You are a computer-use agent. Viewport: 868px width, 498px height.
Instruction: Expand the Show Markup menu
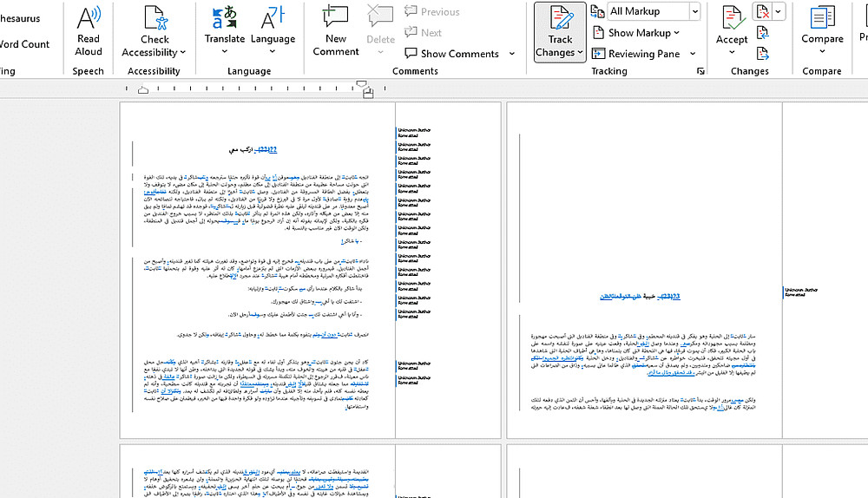[x=636, y=33]
